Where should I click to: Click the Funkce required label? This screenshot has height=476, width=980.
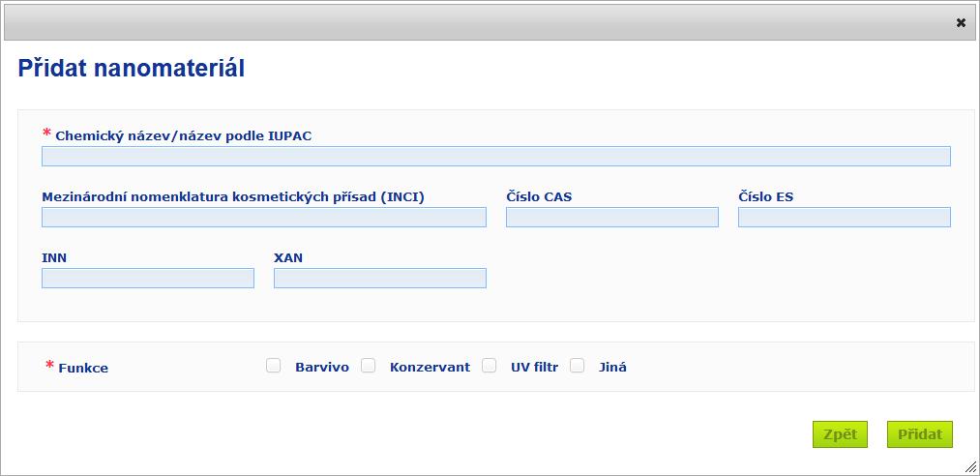83,368
